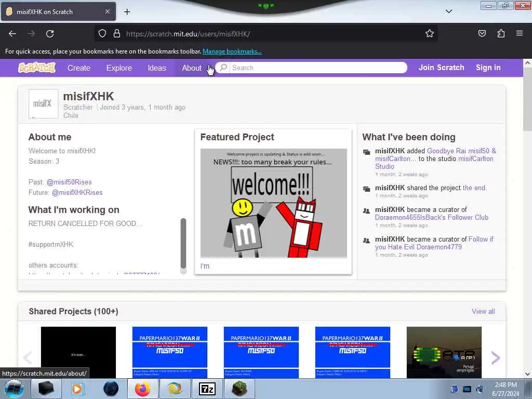
Task: Open the Create menu item
Action: click(x=79, y=68)
